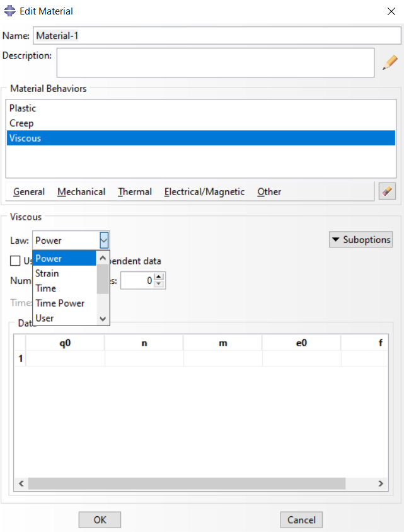Open the Thermal menu
This screenshot has width=404, height=532.
tap(135, 191)
